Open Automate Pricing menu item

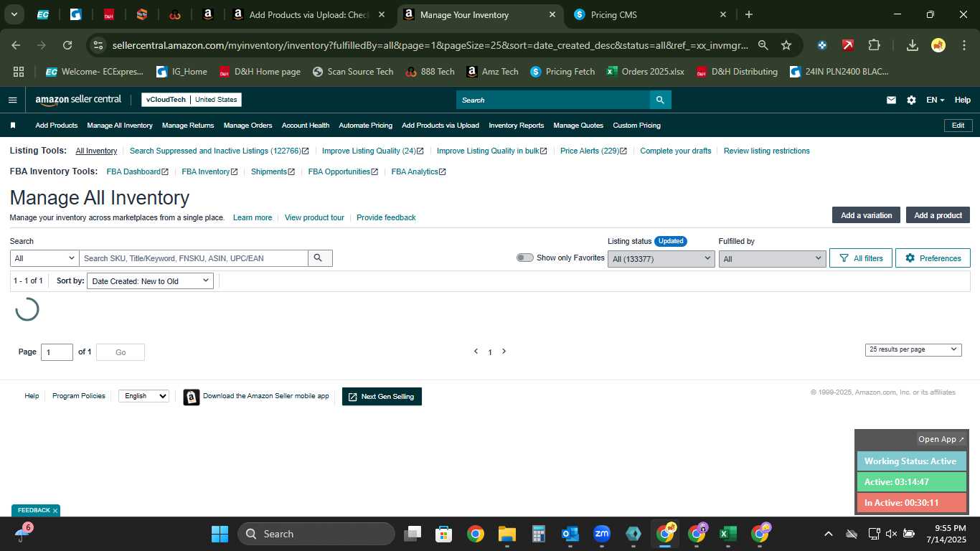(x=365, y=126)
